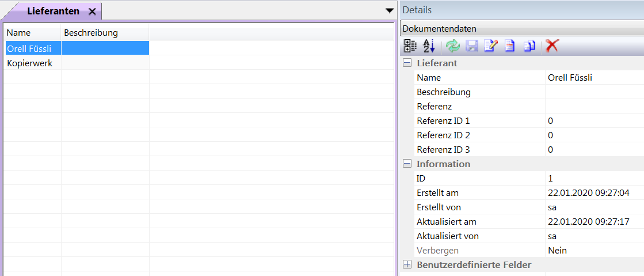
Task: Click the Categorized view icon in Details toolbar
Action: 410,46
